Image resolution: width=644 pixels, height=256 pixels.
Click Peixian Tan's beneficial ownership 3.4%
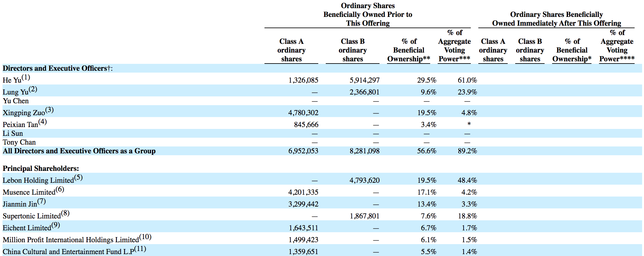coord(429,125)
